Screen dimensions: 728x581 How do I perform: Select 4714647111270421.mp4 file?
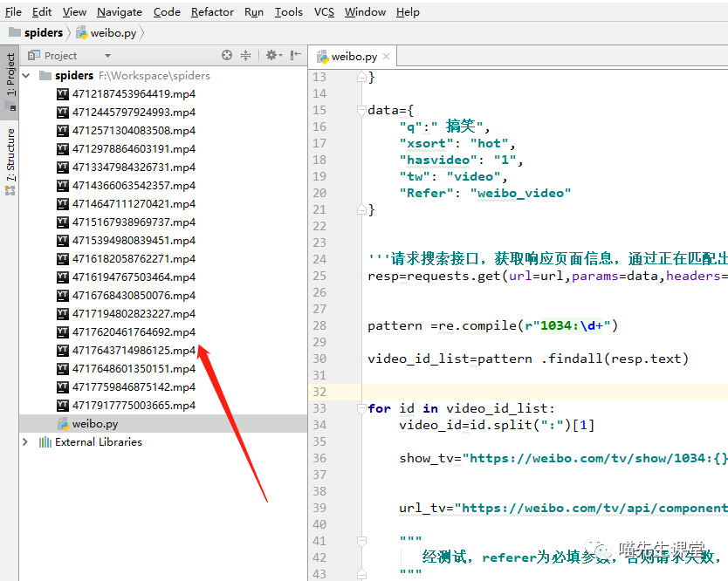[x=134, y=204]
